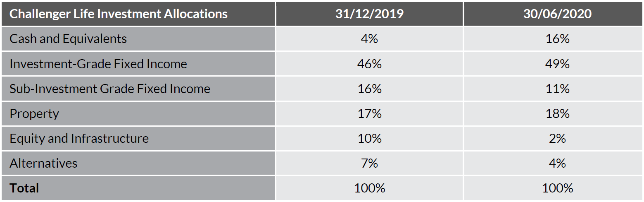This screenshot has width=644, height=202.
Task: Select the 31/12/2019 column header
Action: pyautogui.click(x=369, y=14)
